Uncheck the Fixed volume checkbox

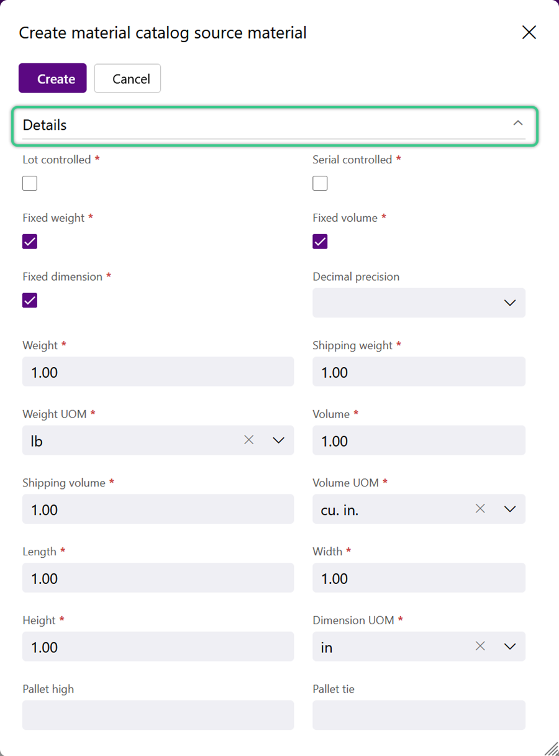(x=320, y=242)
